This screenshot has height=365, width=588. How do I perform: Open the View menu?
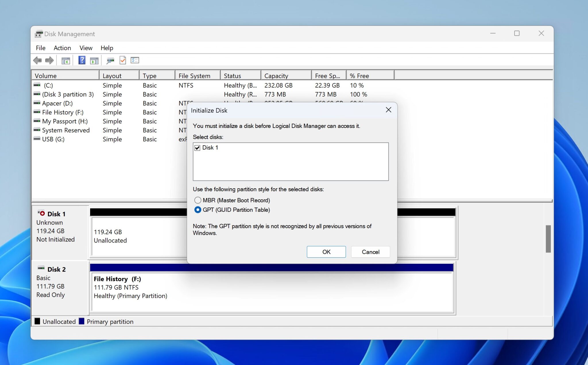click(86, 48)
